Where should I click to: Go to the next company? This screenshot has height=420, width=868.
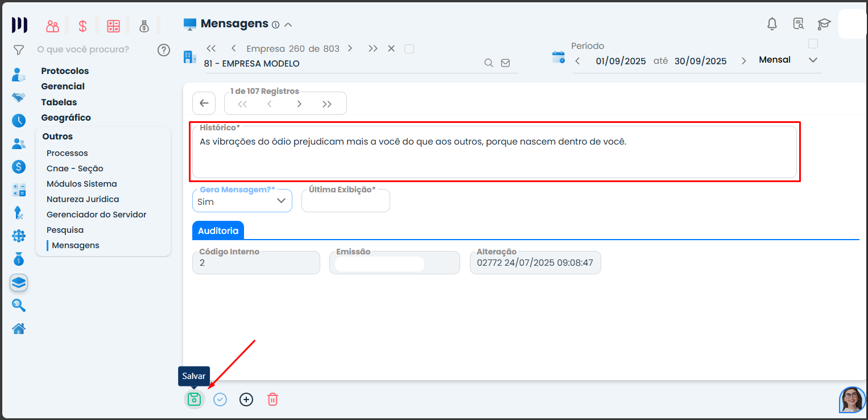(350, 48)
